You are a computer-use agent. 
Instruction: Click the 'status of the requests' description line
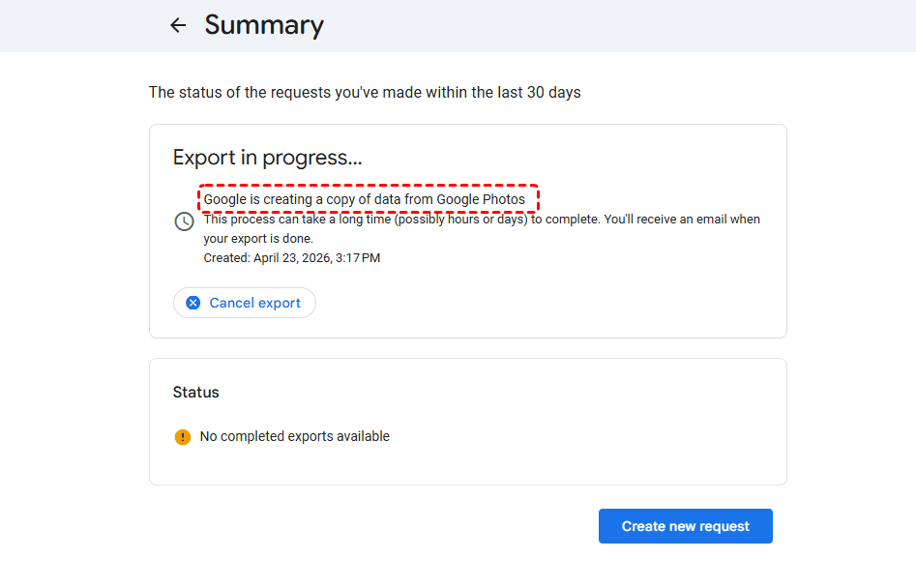pos(364,93)
